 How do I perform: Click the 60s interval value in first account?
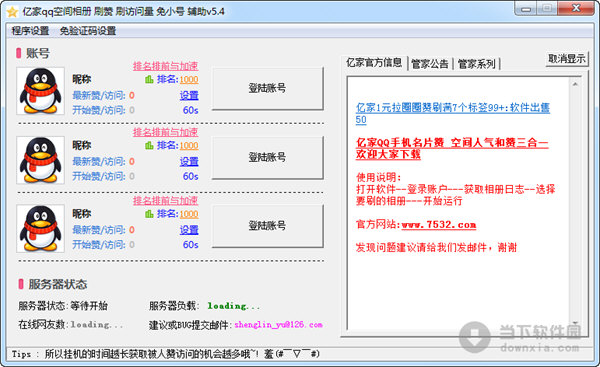point(190,110)
